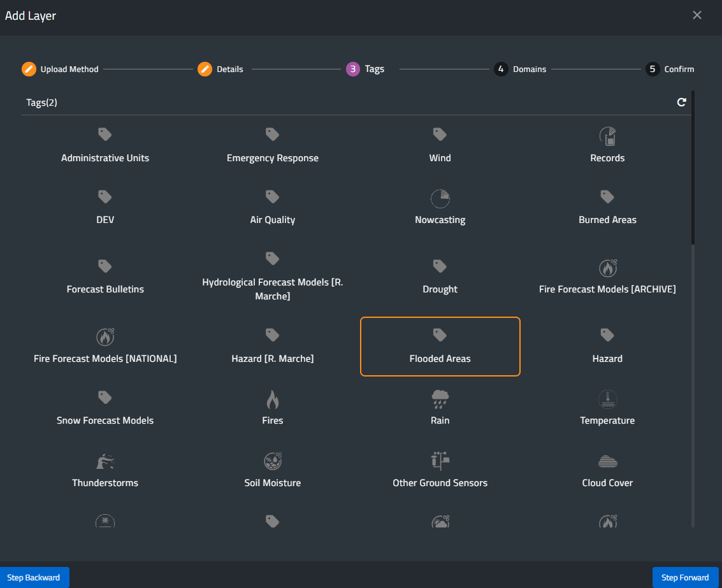The image size is (722, 588).
Task: Select the Other Ground Sensors icon
Action: (440, 461)
